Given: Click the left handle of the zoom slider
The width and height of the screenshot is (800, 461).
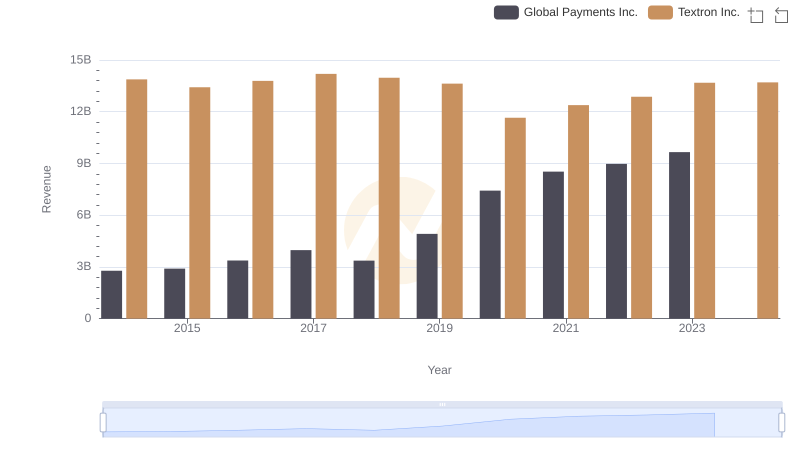Looking at the screenshot, I should 103,423.
